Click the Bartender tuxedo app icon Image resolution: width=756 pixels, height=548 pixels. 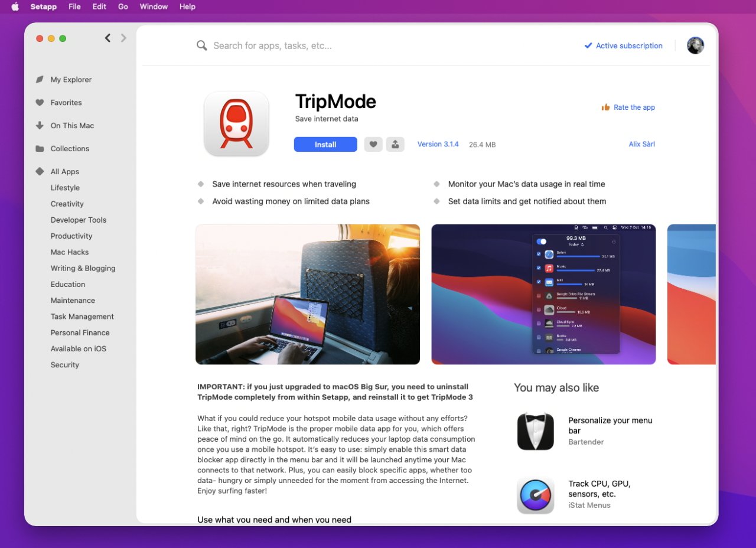click(x=536, y=431)
